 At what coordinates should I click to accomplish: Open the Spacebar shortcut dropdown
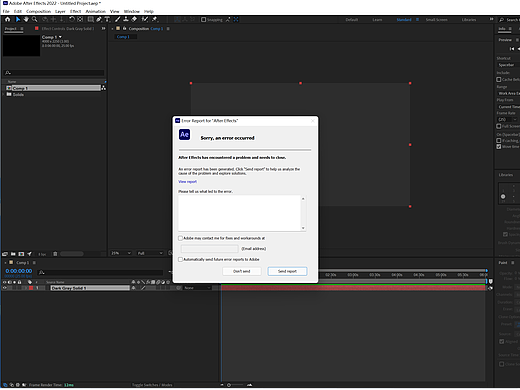[x=508, y=65]
